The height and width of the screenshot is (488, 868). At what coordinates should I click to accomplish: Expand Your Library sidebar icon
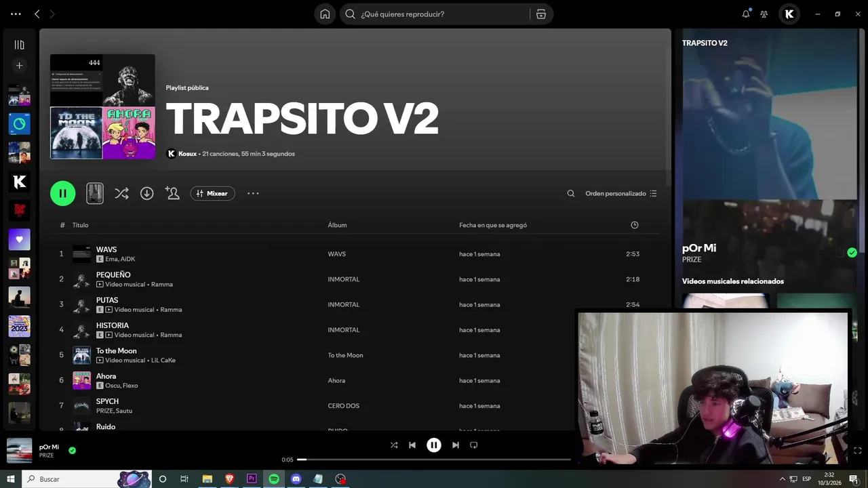(19, 45)
